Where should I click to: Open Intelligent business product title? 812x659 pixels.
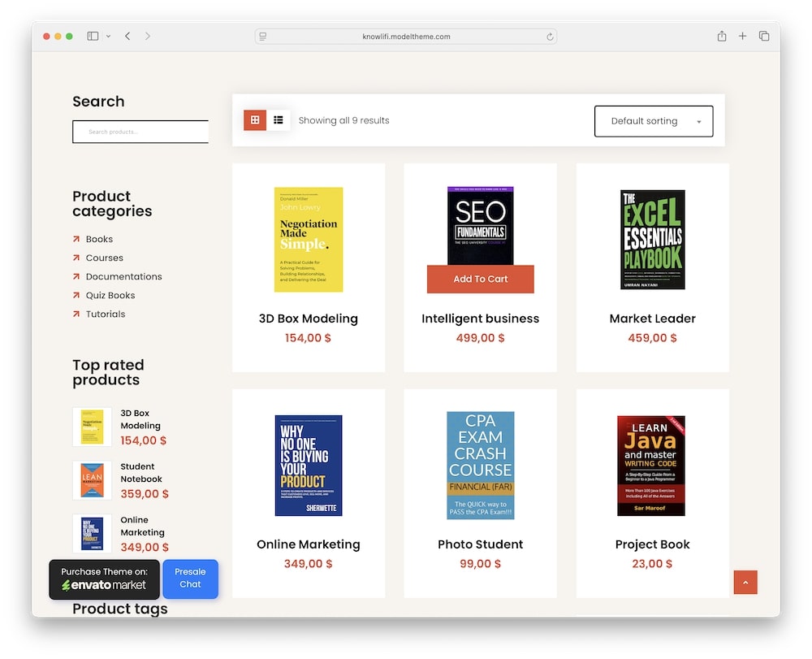click(480, 318)
